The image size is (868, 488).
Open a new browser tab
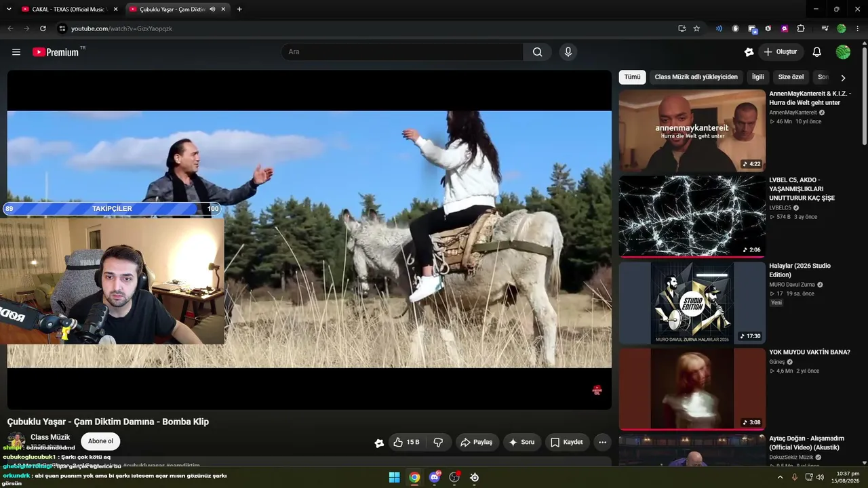point(239,9)
